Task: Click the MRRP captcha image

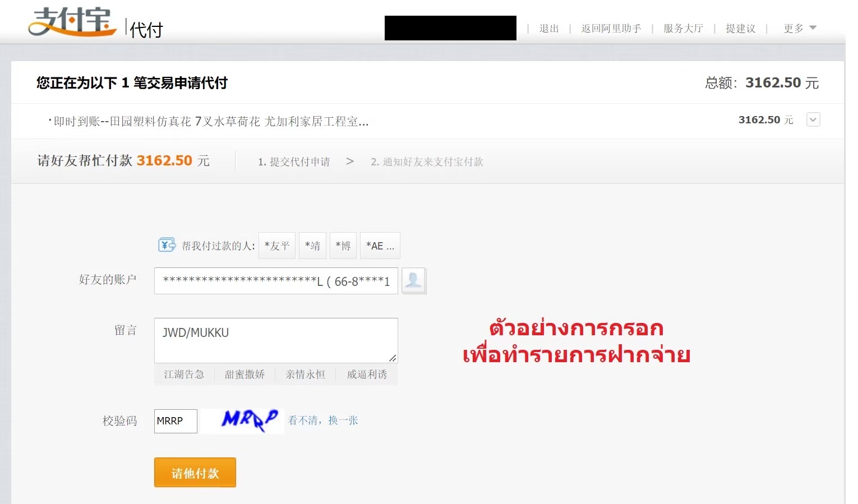Action: tap(248, 420)
